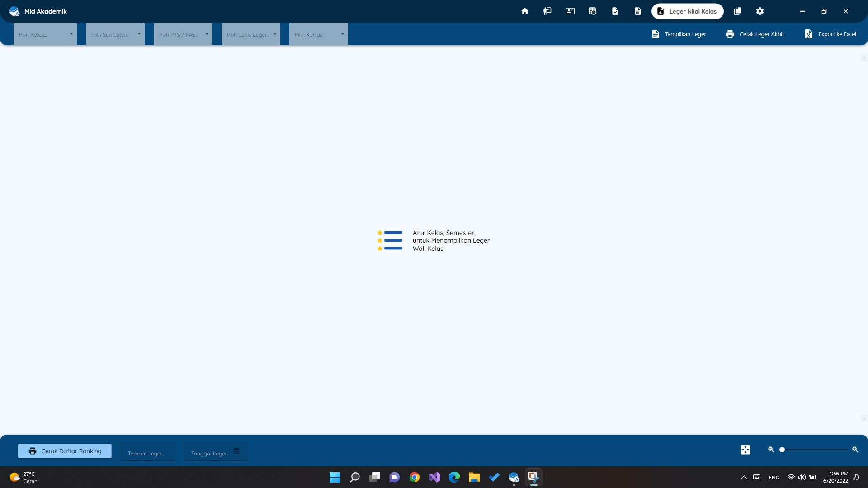Click Tampilkan Leger button

click(x=679, y=34)
